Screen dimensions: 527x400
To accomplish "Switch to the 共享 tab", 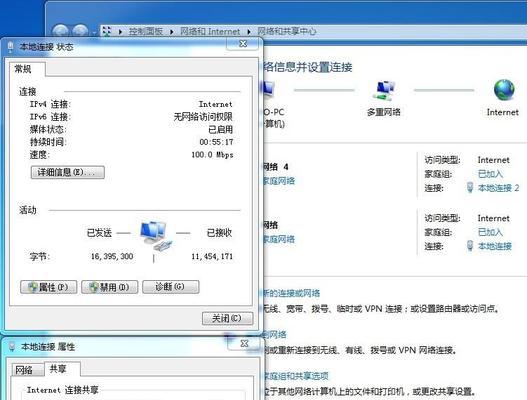I will [58, 369].
